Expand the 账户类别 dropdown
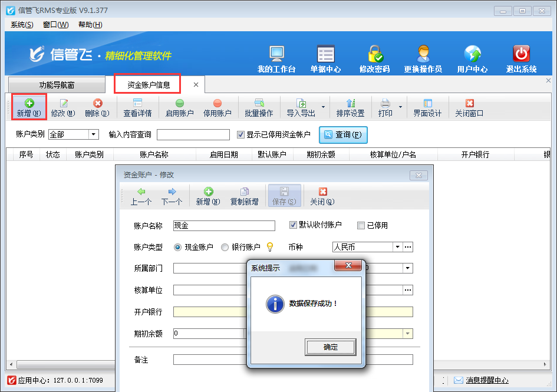Image resolution: width=557 pixels, height=392 pixels. pos(93,134)
